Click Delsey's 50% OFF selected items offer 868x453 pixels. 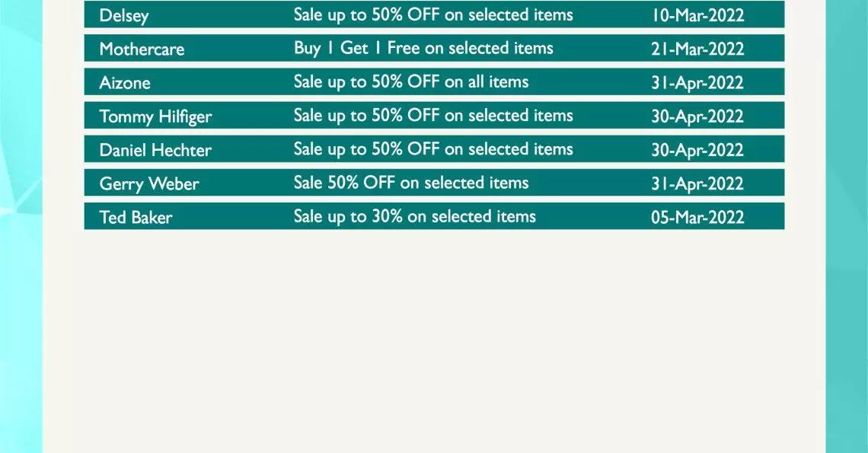(433, 15)
